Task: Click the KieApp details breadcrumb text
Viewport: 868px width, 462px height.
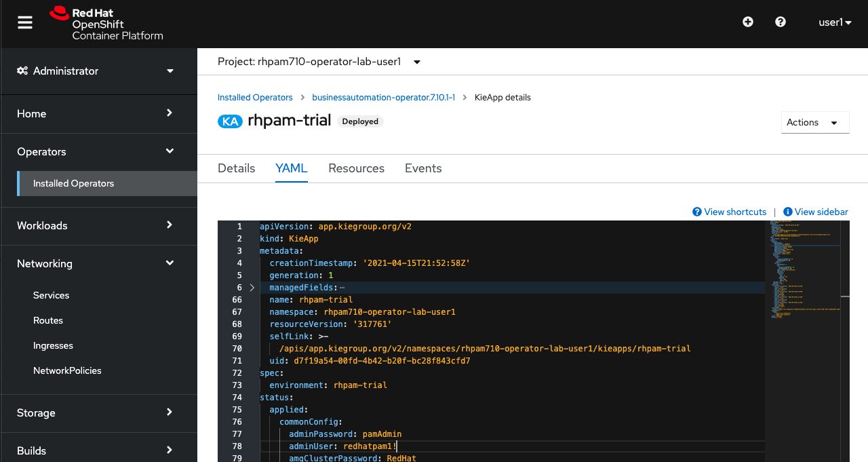Action: 502,98
